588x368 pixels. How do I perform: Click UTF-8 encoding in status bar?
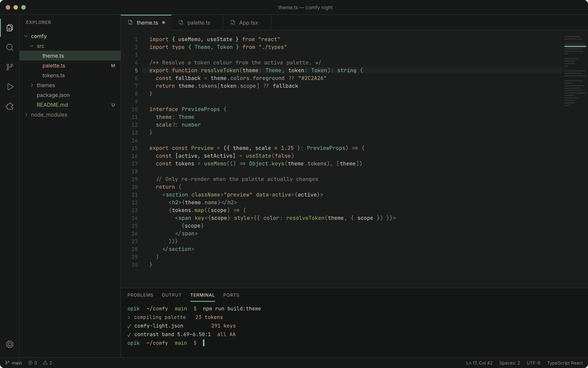tap(533, 363)
